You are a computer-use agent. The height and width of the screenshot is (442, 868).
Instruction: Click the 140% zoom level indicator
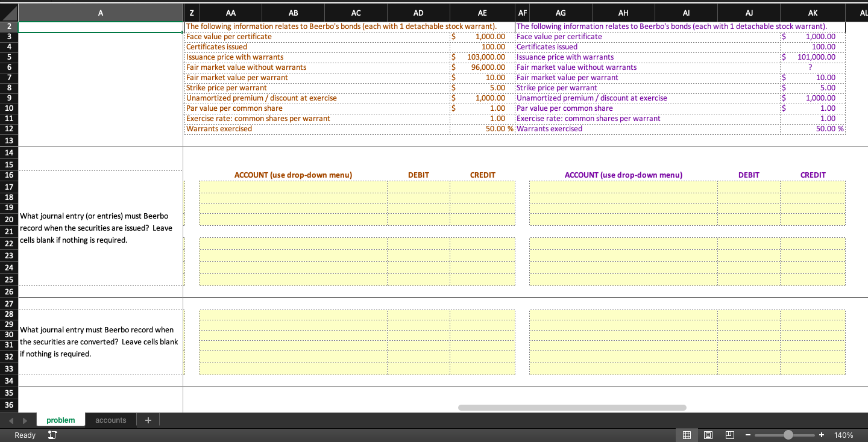click(843, 435)
